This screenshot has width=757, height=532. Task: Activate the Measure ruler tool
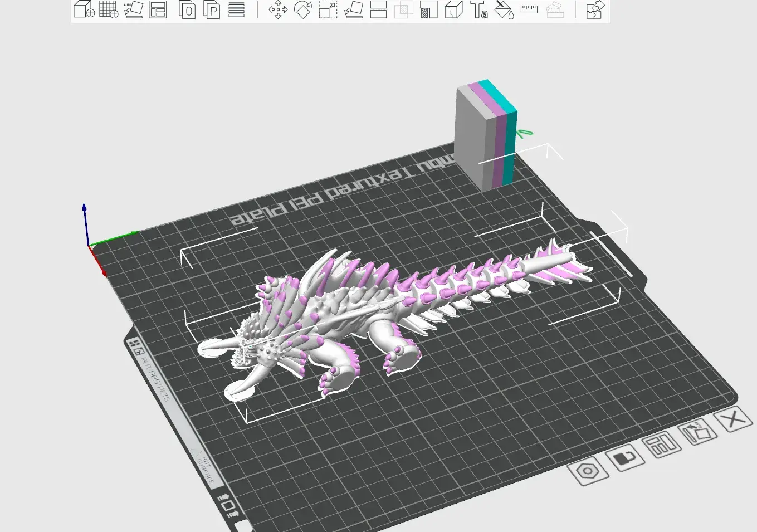[529, 9]
